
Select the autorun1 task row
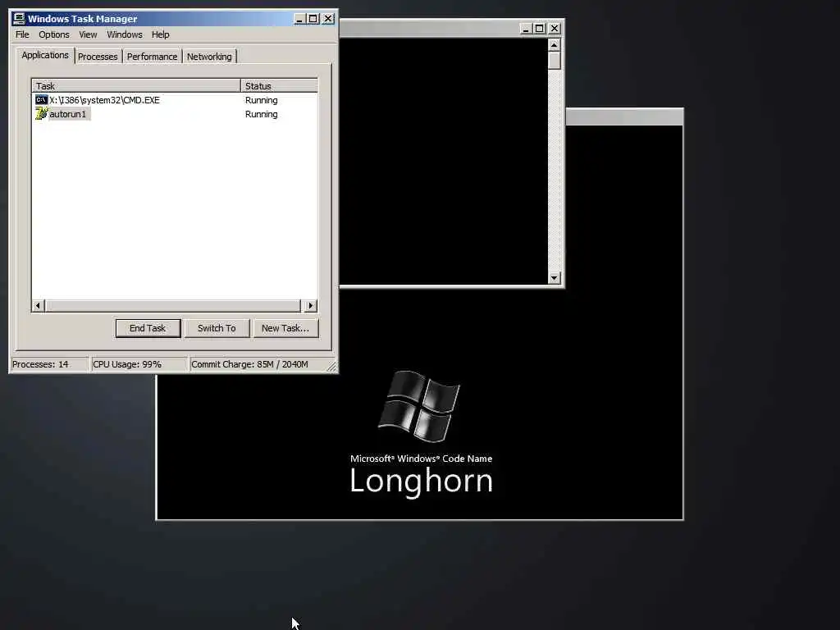pos(175,114)
